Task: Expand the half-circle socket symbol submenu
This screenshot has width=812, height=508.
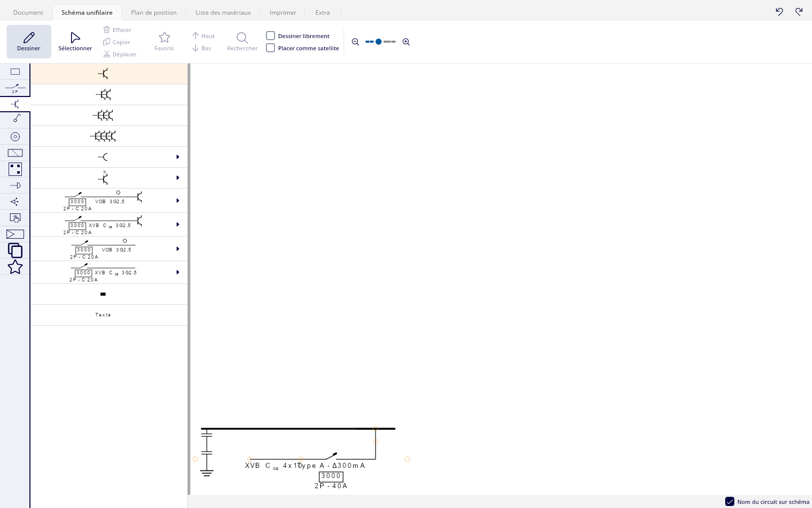Action: [x=178, y=157]
